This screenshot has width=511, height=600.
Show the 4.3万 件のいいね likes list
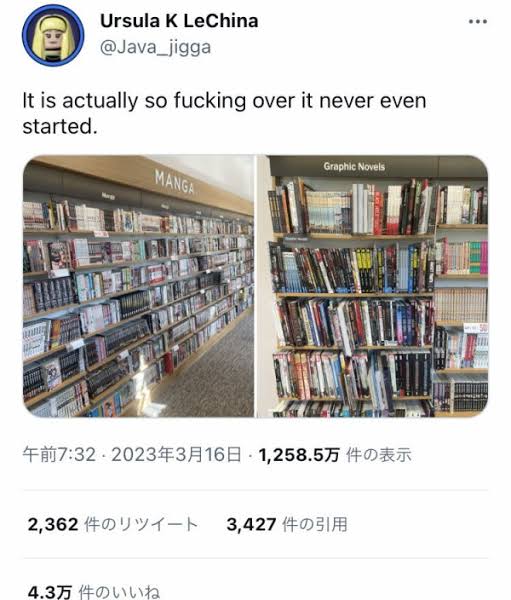point(94,592)
